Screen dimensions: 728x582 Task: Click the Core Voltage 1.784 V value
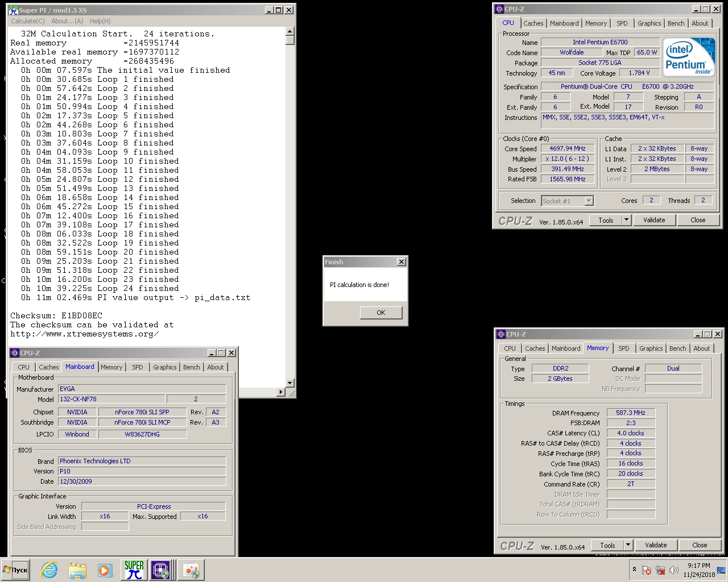pyautogui.click(x=639, y=73)
